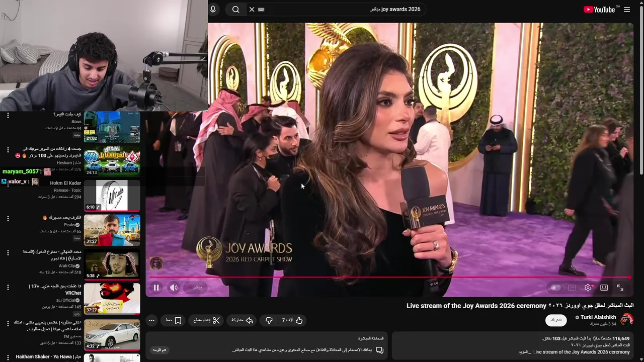This screenshot has width=644, height=362.
Task: Open the live chat panel button (فتح اللوحة)
Action: pos(159,350)
